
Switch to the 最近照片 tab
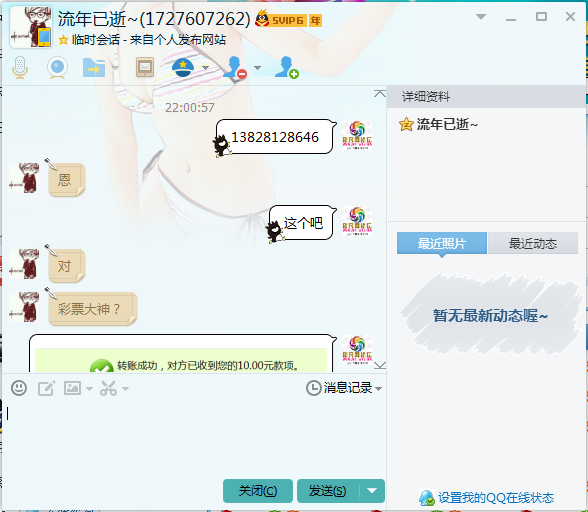pos(442,243)
